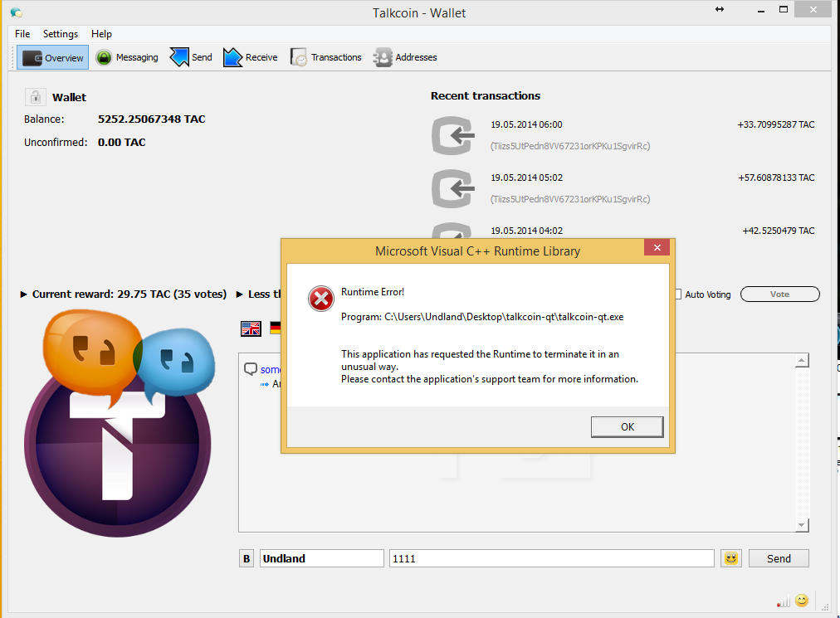This screenshot has height=618, width=840.
Task: Expand the Current reward section
Action: [x=23, y=294]
